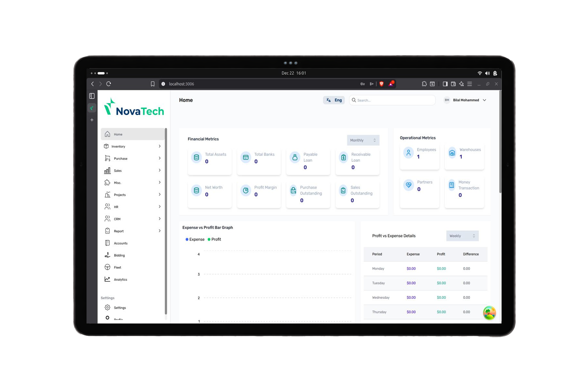Expand the Projects submenu chevron

point(160,194)
